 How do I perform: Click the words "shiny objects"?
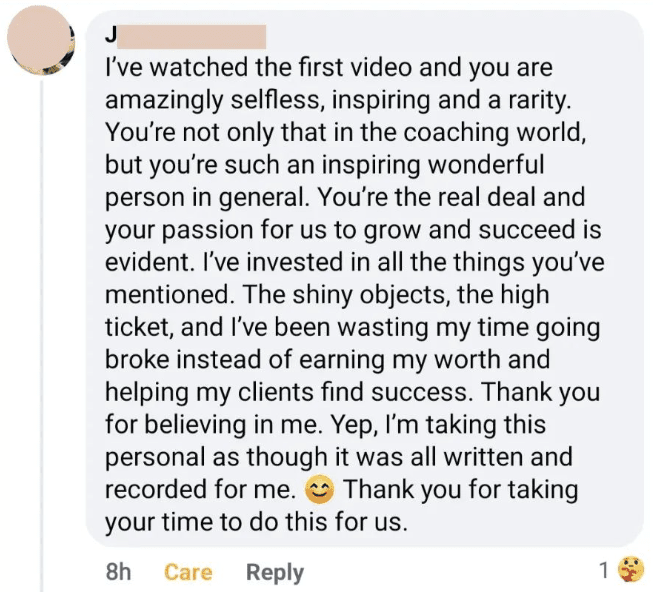click(371, 295)
